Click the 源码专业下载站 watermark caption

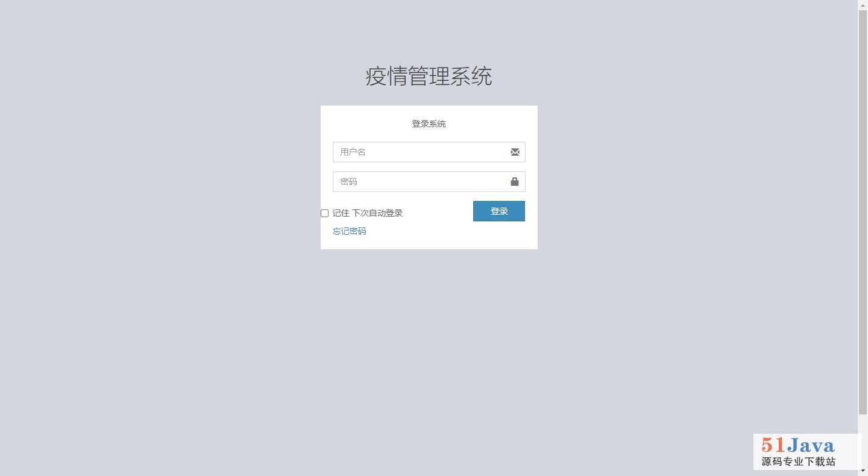(x=798, y=462)
